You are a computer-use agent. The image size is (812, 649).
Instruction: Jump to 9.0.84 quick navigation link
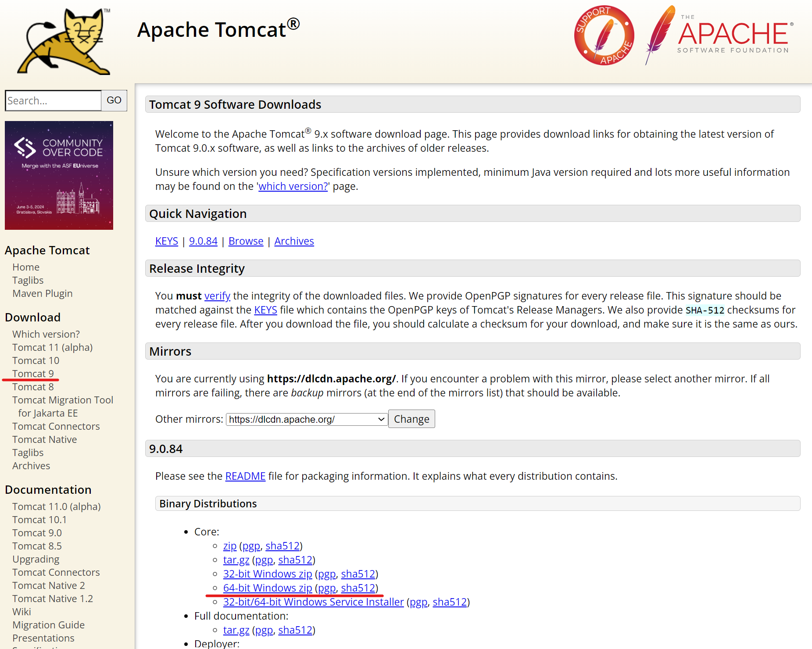pos(203,241)
